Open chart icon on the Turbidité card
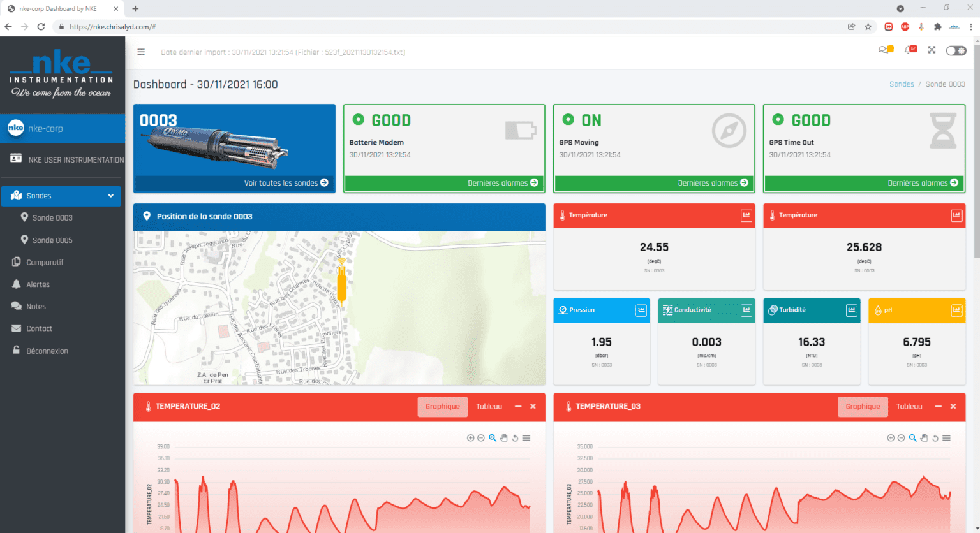The width and height of the screenshot is (980, 533). point(851,310)
